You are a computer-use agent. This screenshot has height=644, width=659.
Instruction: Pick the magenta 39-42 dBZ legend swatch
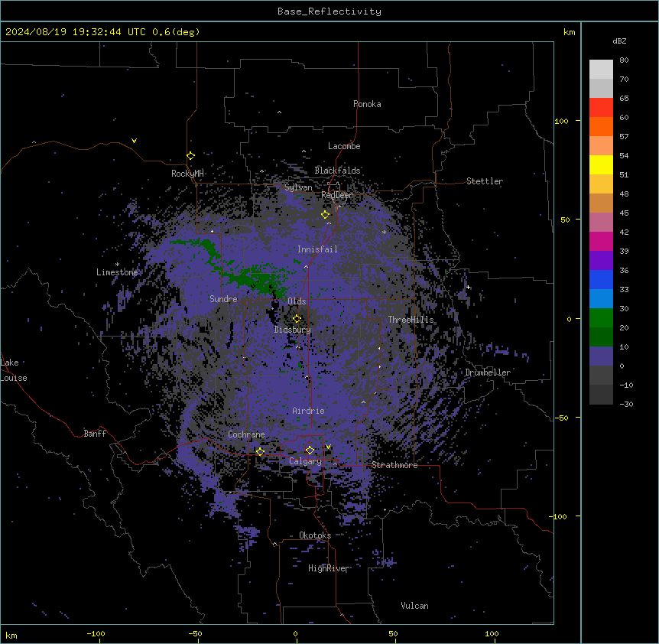(601, 241)
